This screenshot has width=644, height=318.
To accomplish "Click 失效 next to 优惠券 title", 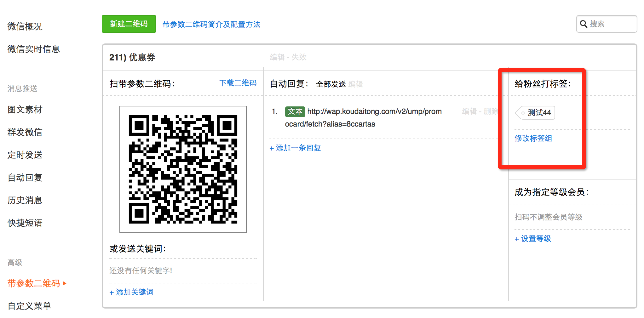I will (x=299, y=57).
